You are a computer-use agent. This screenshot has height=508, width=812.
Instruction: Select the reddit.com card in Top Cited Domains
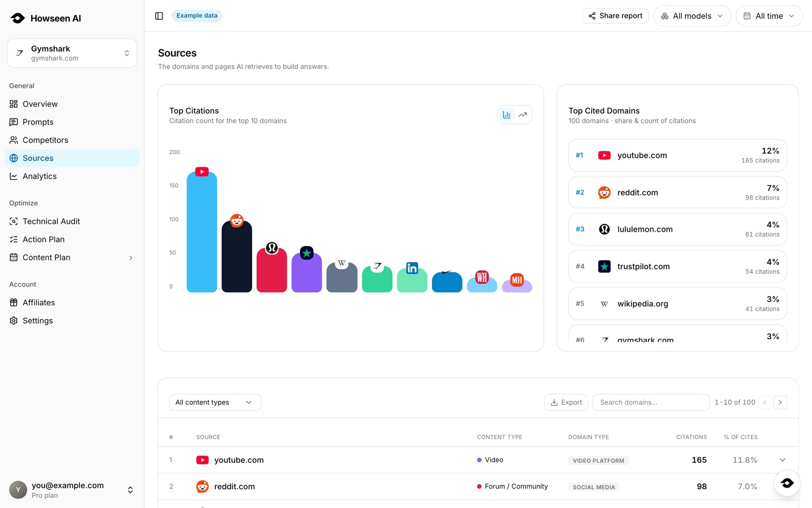pyautogui.click(x=678, y=193)
